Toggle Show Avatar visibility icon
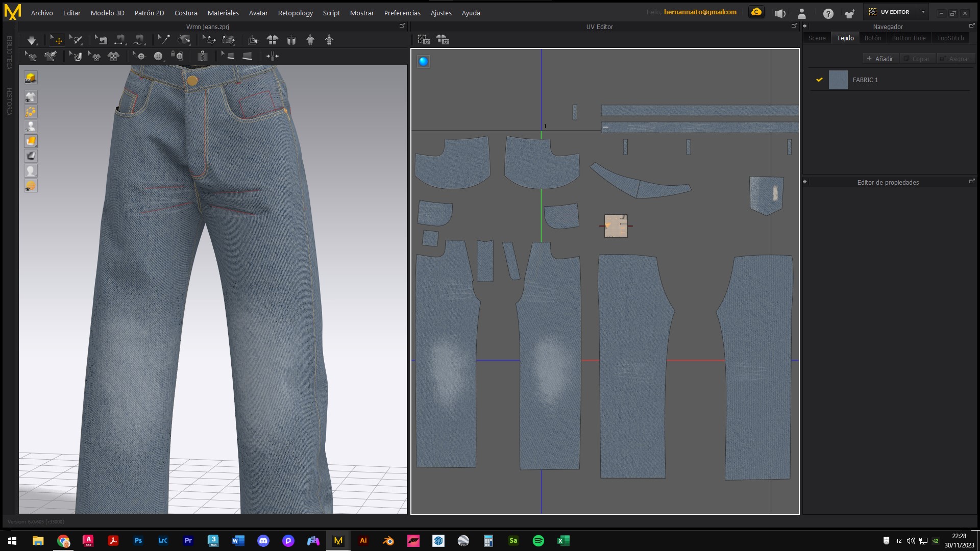The image size is (980, 551). pyautogui.click(x=31, y=127)
